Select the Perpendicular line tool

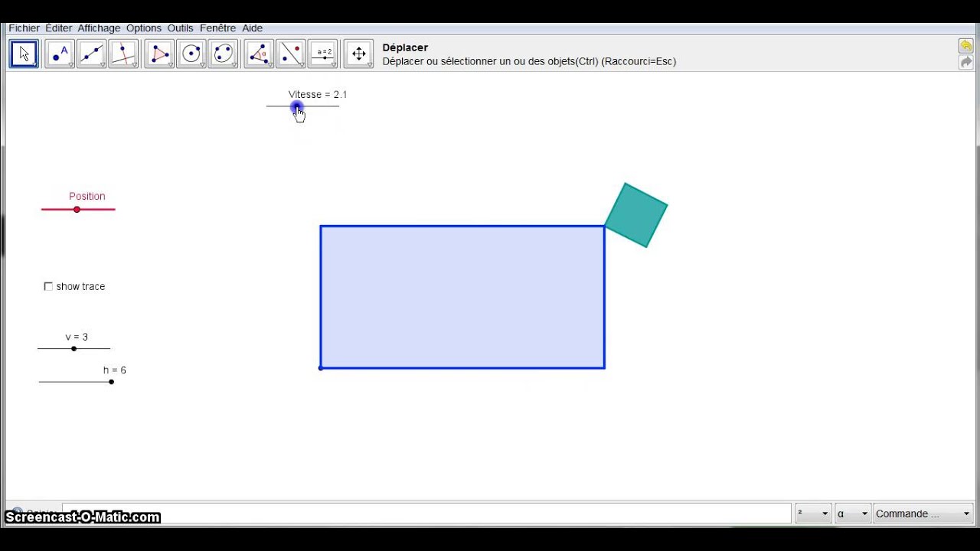pyautogui.click(x=123, y=54)
